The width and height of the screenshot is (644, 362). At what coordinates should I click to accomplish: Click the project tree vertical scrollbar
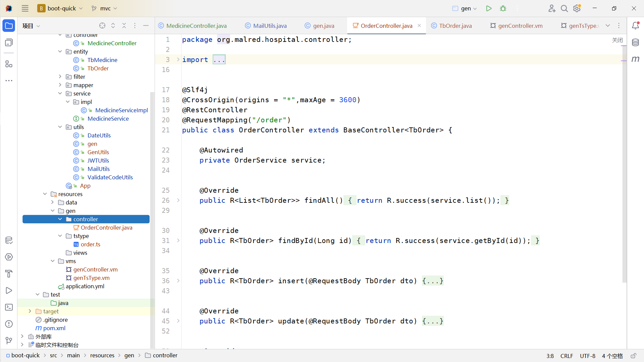tap(152, 220)
